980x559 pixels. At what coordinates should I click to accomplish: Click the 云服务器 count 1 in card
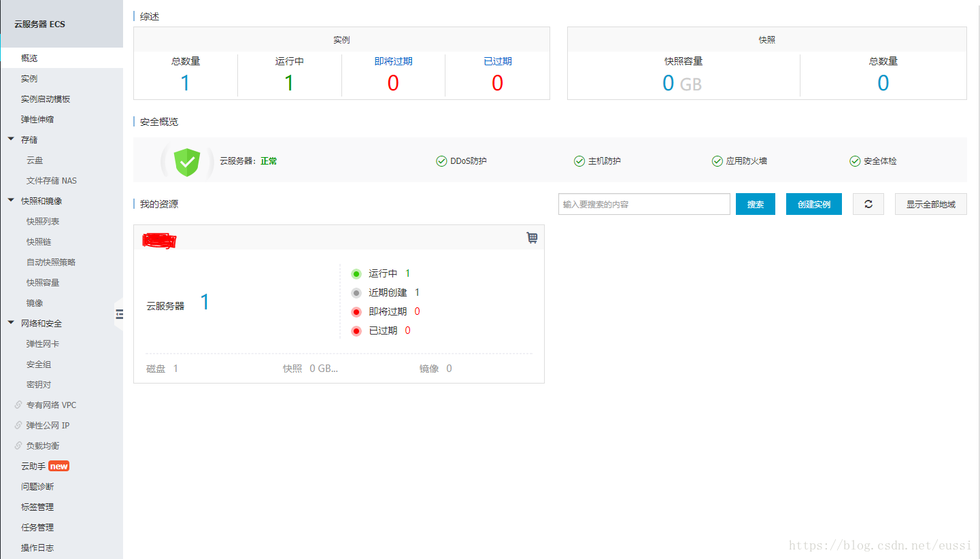click(x=205, y=302)
